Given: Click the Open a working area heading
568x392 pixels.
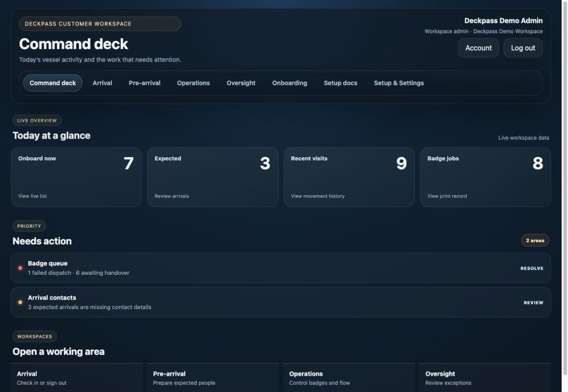Looking at the screenshot, I should coord(59,352).
